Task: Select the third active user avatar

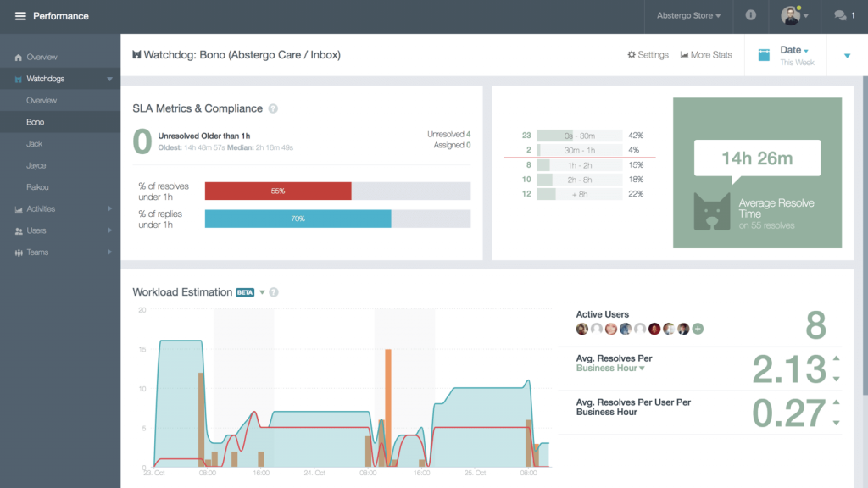Action: point(610,329)
